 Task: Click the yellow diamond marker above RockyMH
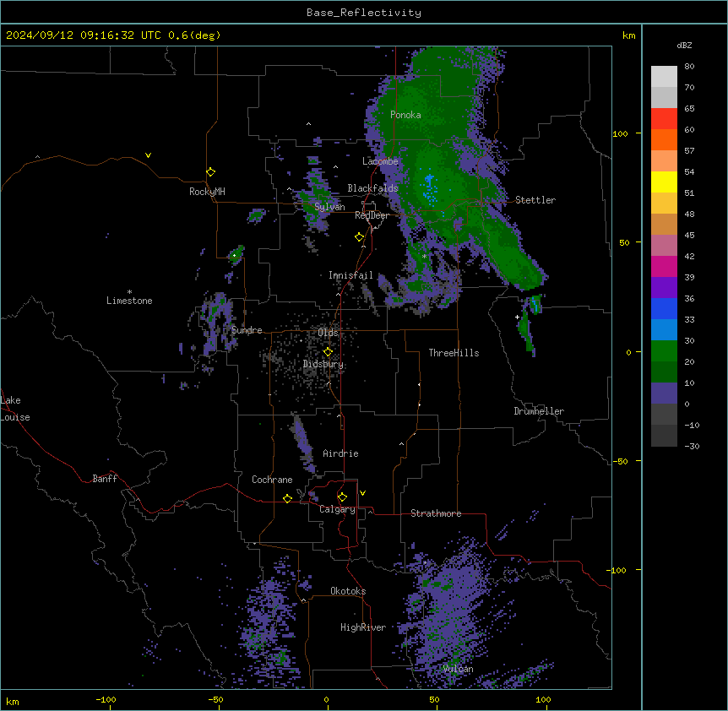click(x=211, y=172)
